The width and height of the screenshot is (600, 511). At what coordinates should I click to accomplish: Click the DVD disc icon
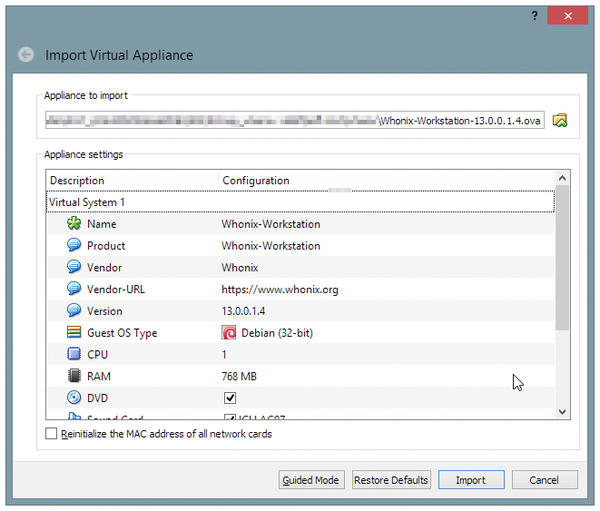pos(74,398)
